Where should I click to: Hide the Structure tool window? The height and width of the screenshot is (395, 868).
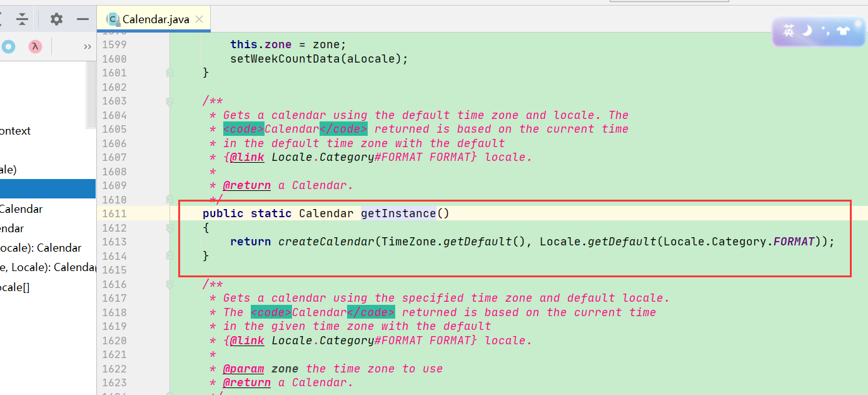click(83, 19)
